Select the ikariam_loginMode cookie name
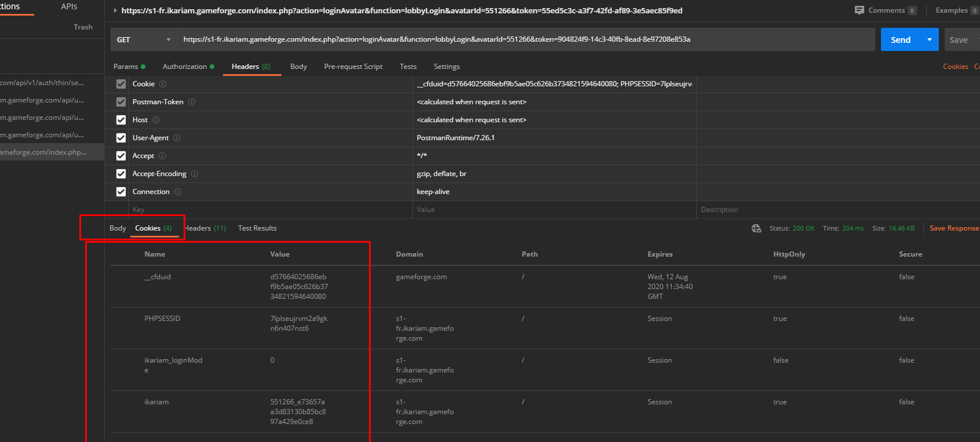The image size is (980, 442). [x=173, y=365]
